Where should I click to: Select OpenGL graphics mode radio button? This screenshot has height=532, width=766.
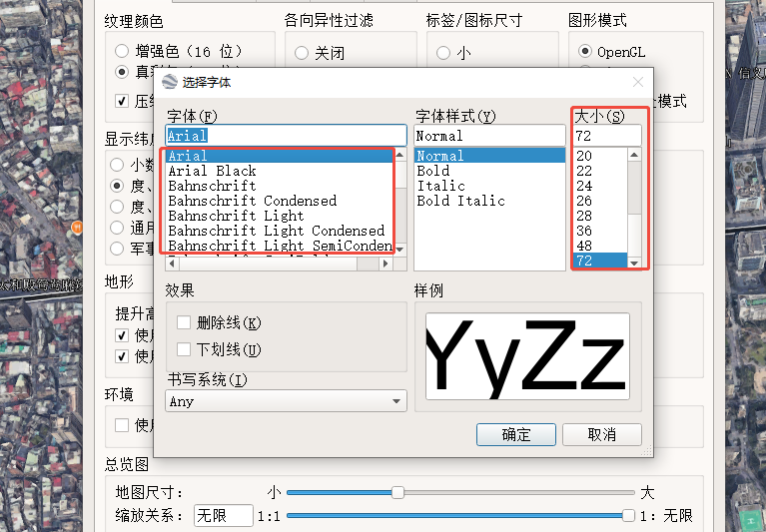(x=585, y=51)
